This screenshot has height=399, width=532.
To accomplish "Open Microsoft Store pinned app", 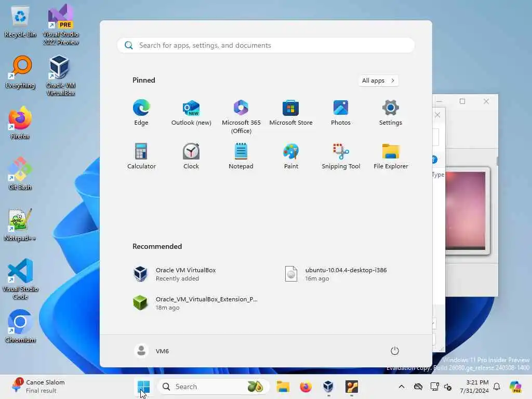I will tap(291, 113).
